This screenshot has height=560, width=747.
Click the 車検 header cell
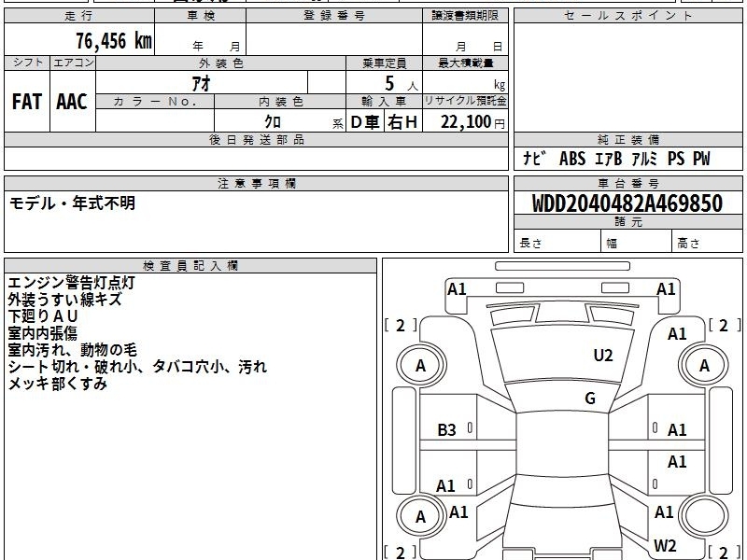pos(201,16)
